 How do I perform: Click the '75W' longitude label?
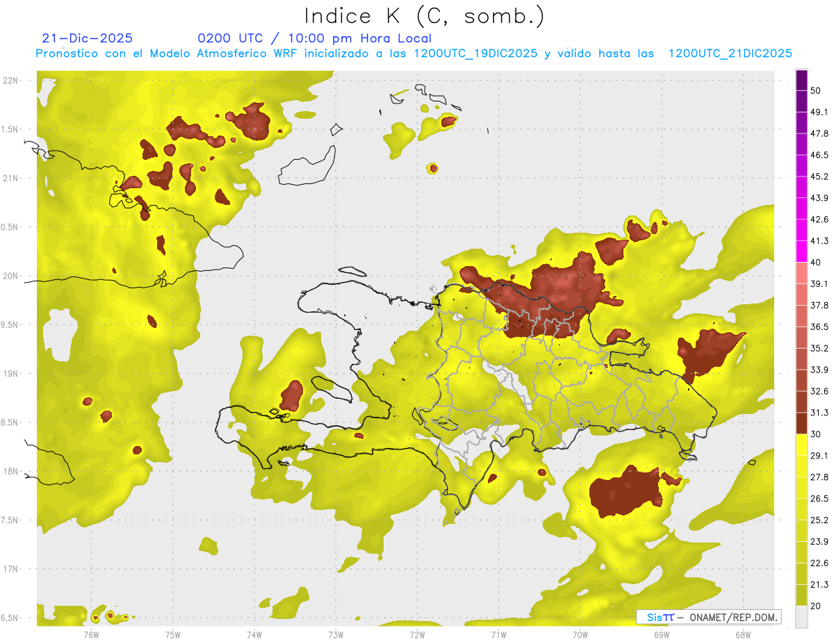tap(172, 634)
